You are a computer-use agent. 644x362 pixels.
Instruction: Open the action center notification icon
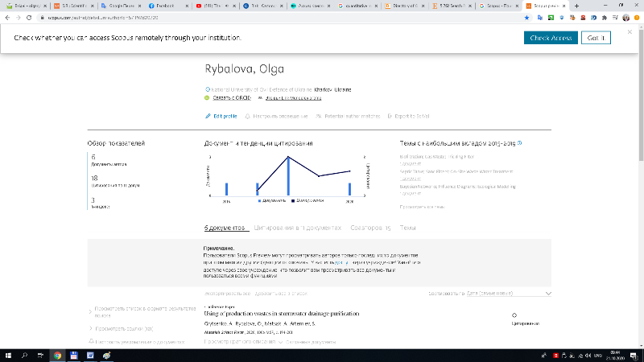pos(634,356)
